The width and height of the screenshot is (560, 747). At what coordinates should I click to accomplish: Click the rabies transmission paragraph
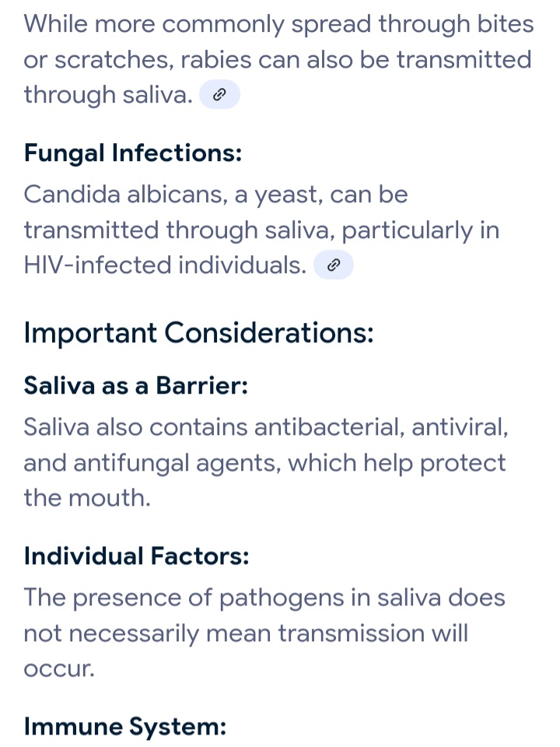278,60
